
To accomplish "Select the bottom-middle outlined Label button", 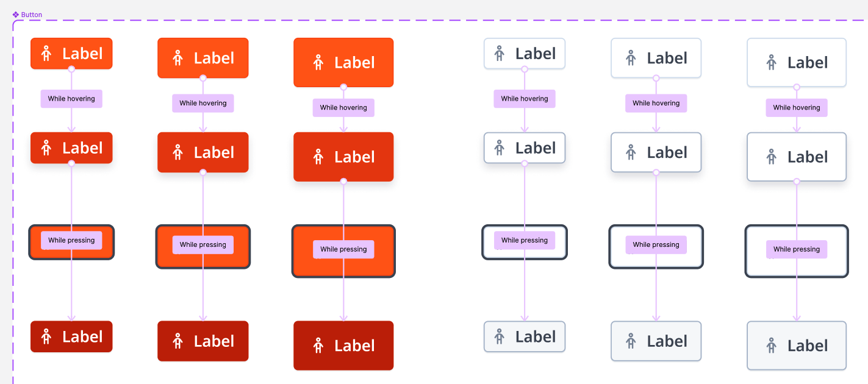I will 656,341.
